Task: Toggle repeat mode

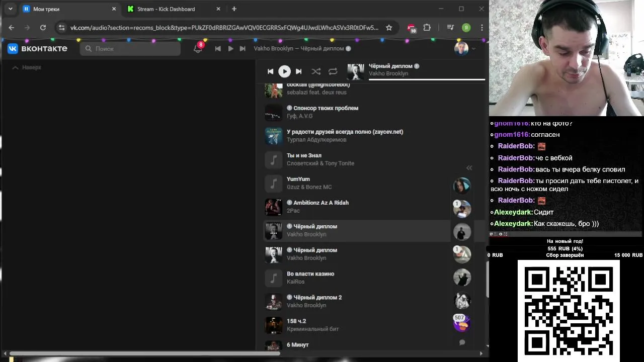Action: (x=333, y=71)
